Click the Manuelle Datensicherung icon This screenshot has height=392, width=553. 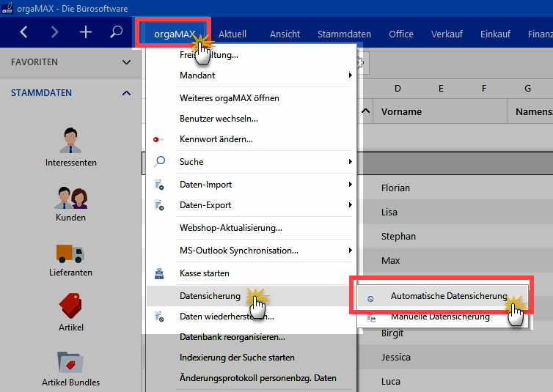(371, 318)
